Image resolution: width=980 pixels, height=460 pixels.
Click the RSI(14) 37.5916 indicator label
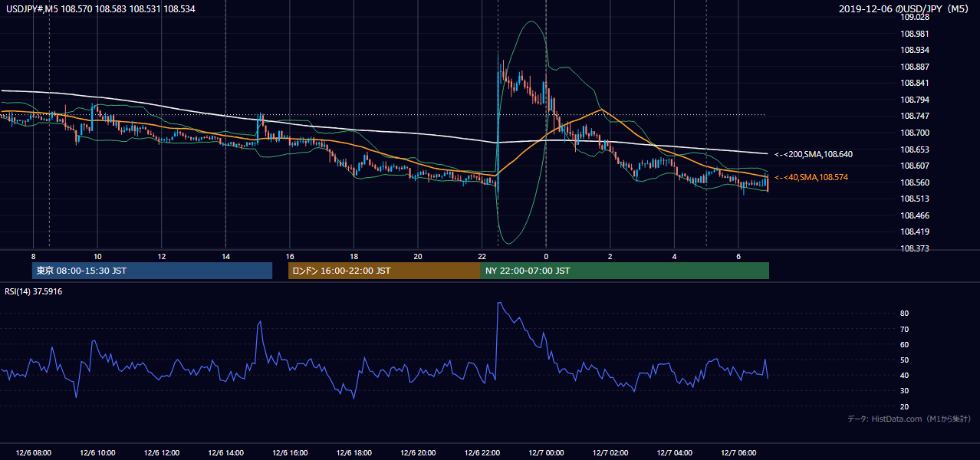tap(33, 291)
